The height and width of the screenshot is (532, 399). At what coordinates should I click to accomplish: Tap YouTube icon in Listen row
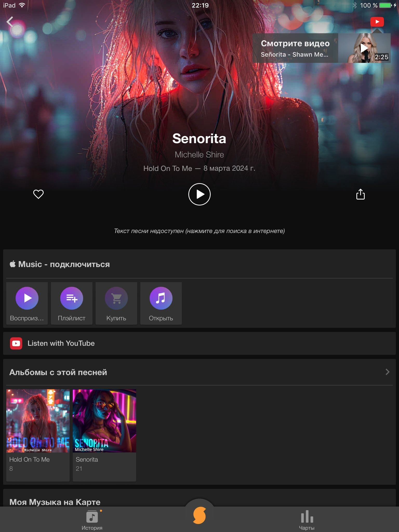[x=16, y=343]
